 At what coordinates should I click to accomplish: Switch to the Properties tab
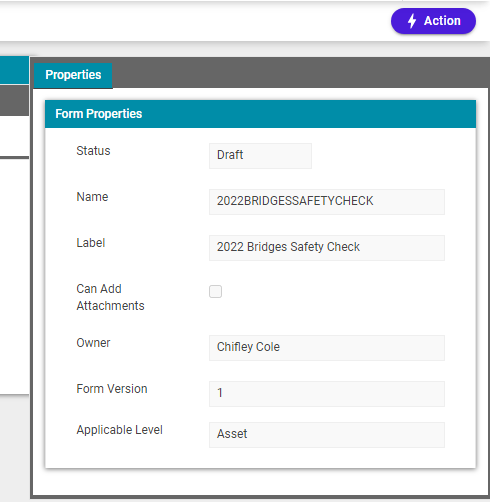[x=73, y=75]
